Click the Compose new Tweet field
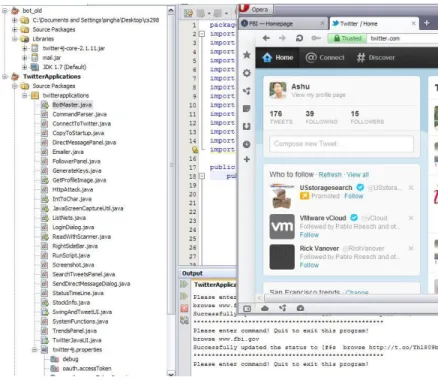 (x=341, y=144)
